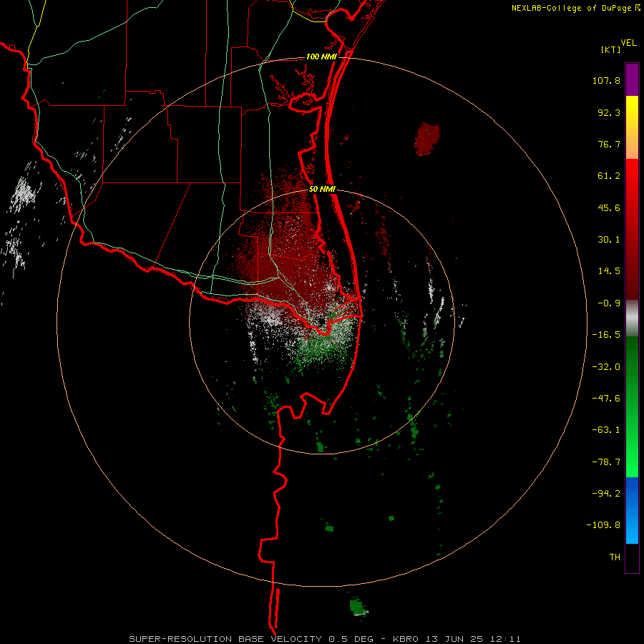Viewport: 644px width, 644px height.
Task: Click the isolated dark red echo offshore to the northeast
Action: pyautogui.click(x=427, y=139)
